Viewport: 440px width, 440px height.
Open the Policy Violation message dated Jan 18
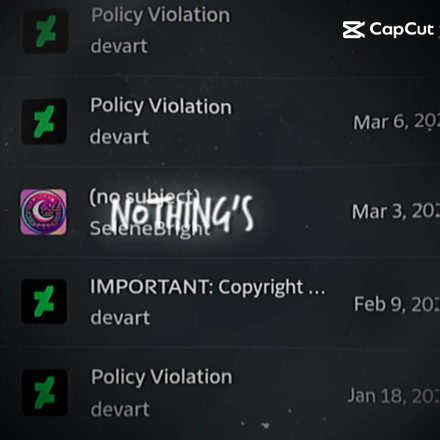pos(220,393)
